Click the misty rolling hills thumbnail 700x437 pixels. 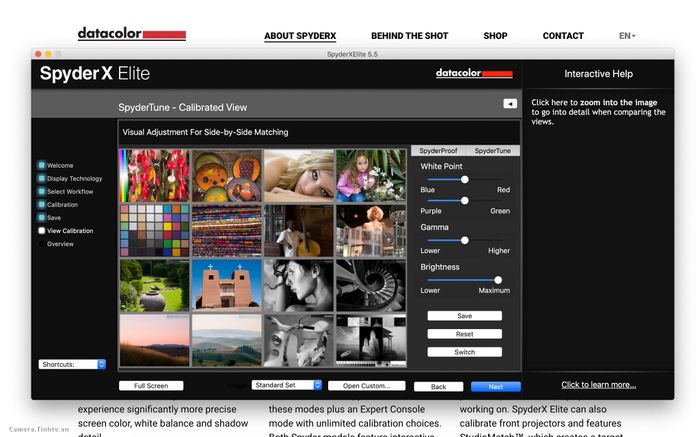227,341
